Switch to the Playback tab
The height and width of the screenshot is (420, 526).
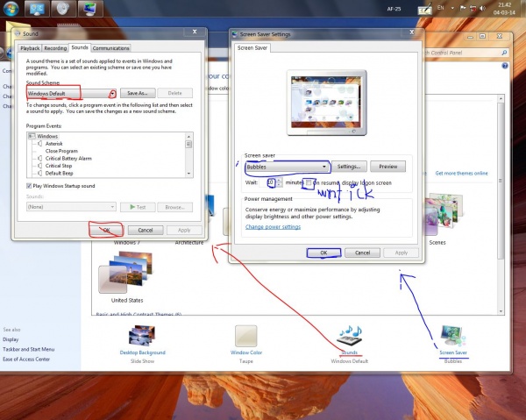pos(30,48)
